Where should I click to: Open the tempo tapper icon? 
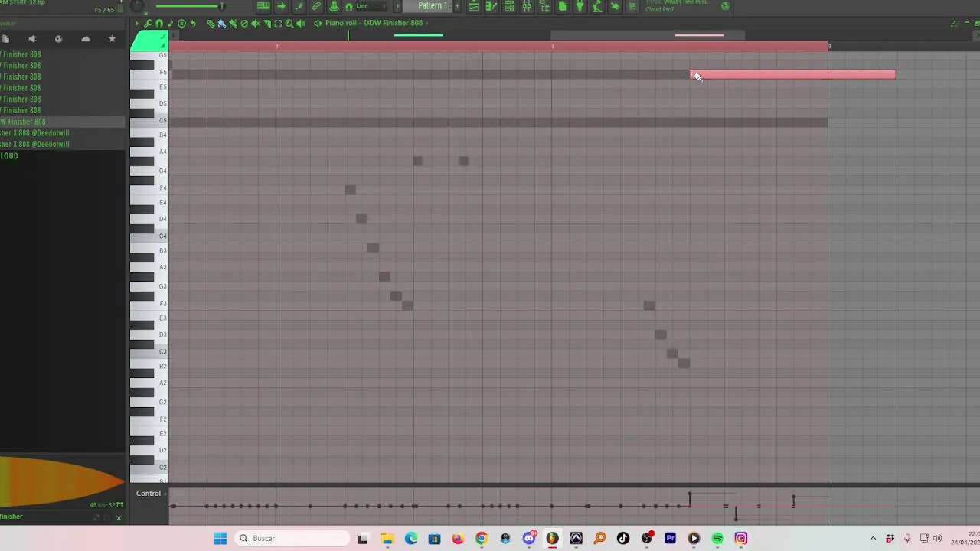point(597,6)
